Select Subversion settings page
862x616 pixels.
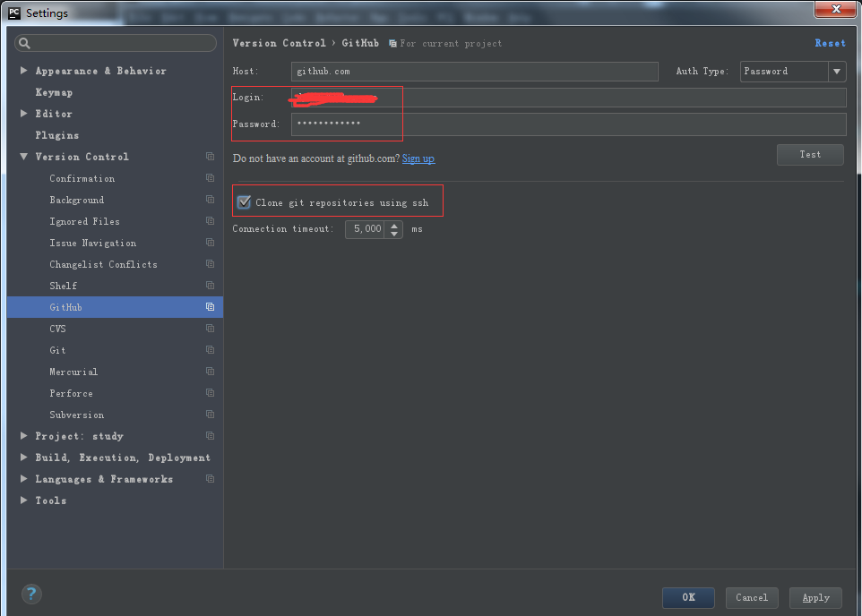pyautogui.click(x=77, y=415)
